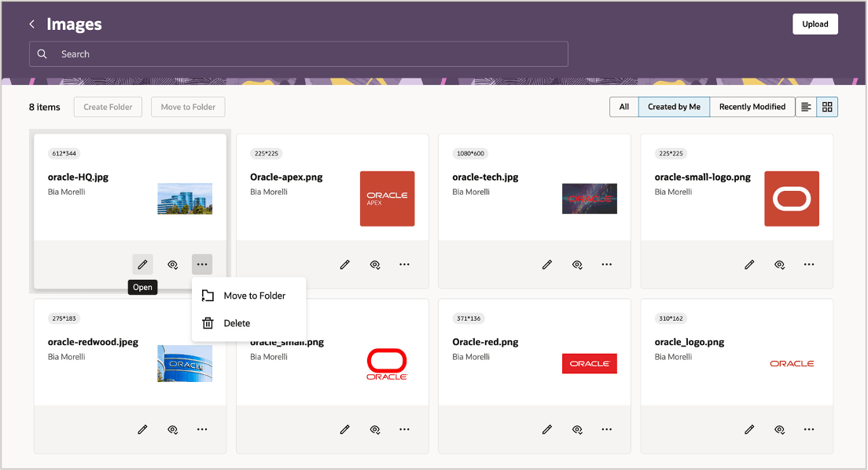Image resolution: width=868 pixels, height=470 pixels.
Task: Choose Move to Folder from the context menu
Action: [x=248, y=296]
